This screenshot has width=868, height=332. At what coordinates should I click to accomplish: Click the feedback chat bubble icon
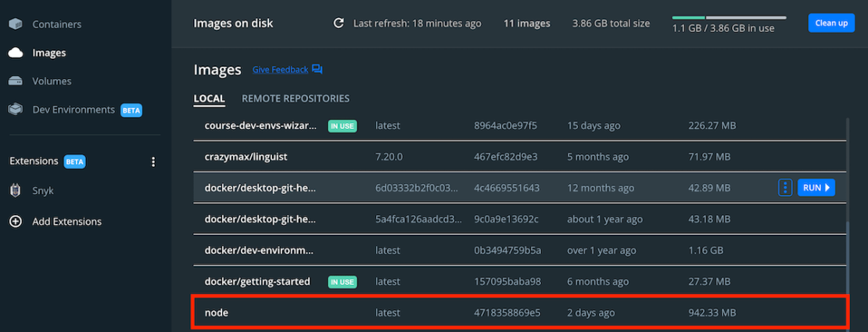tap(317, 70)
